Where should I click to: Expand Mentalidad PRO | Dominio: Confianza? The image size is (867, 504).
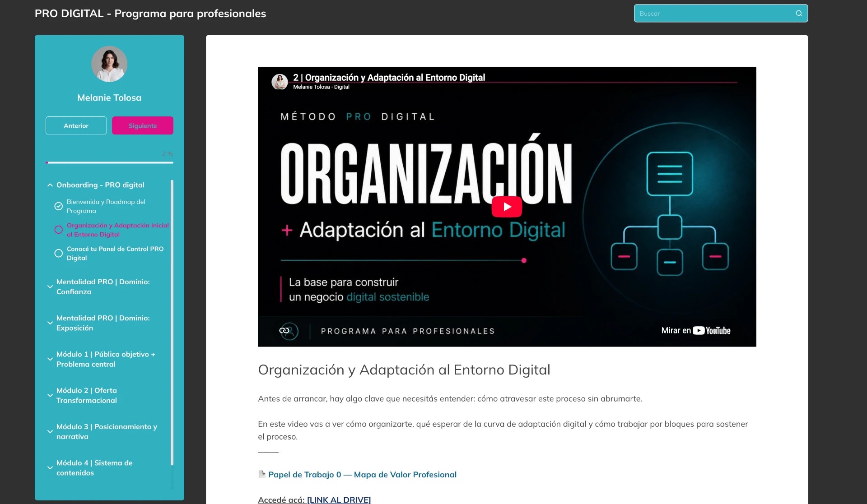point(50,287)
